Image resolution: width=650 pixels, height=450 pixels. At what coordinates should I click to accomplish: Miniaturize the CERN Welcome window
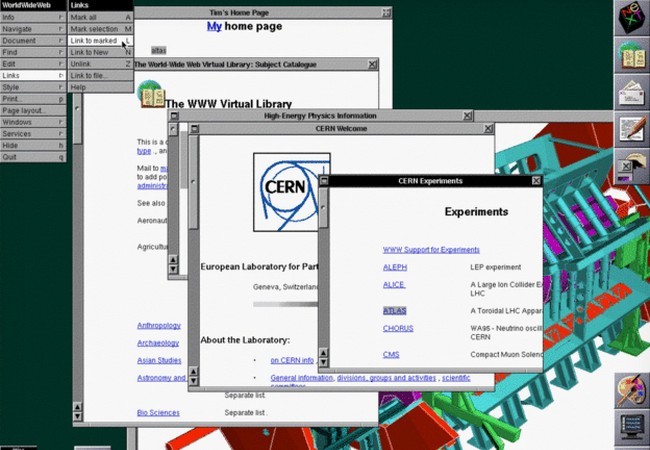tap(194, 128)
